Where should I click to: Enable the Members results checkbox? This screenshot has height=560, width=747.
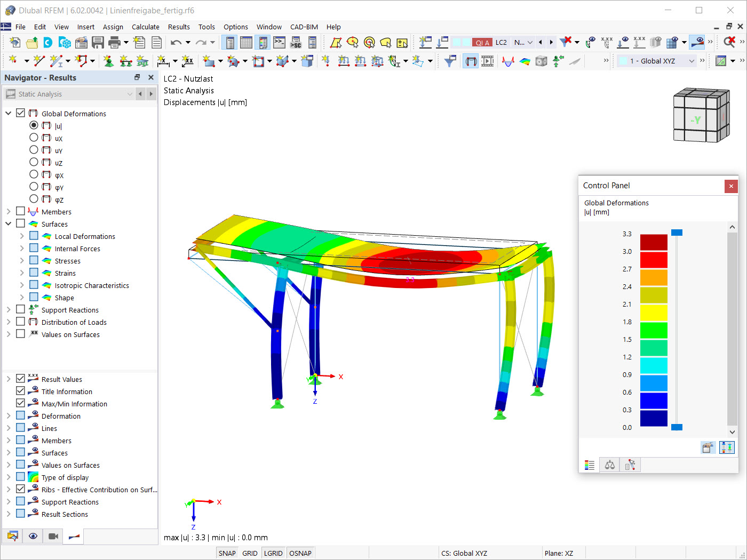pos(21,211)
